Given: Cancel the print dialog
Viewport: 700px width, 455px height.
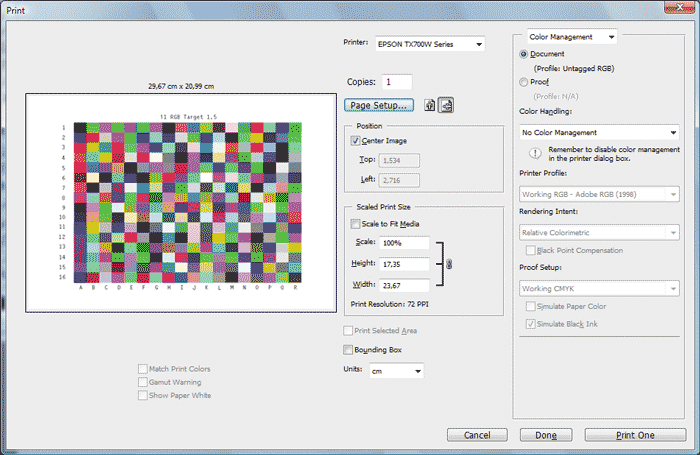Looking at the screenshot, I should point(477,435).
